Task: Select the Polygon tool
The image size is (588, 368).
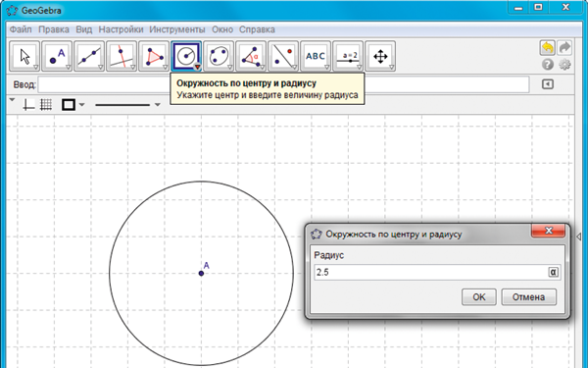Action: coord(154,56)
